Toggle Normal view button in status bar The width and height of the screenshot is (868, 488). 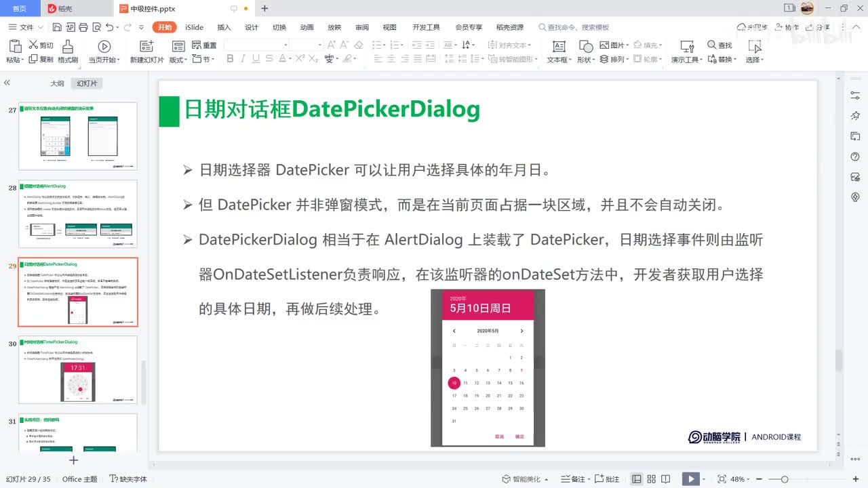coord(637,479)
